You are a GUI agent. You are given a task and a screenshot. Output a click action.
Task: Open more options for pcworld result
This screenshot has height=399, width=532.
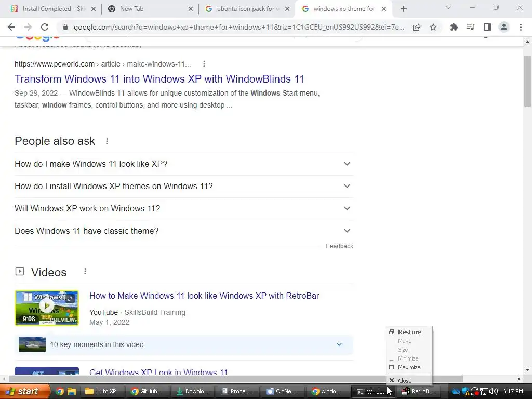(x=204, y=64)
